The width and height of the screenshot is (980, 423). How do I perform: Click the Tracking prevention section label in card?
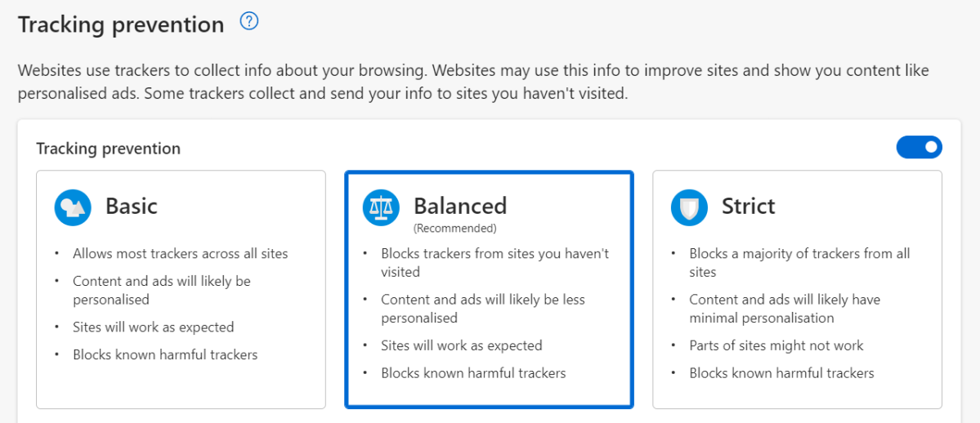[x=108, y=149]
